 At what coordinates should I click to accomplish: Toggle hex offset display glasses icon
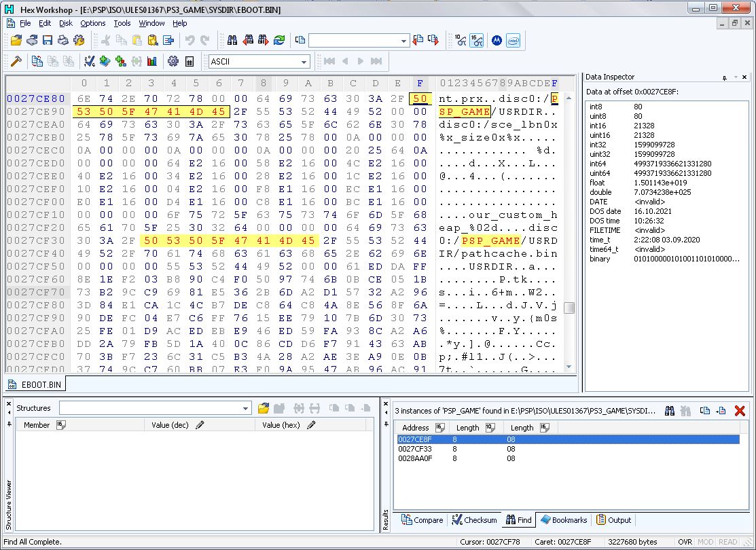pyautogui.click(x=476, y=41)
